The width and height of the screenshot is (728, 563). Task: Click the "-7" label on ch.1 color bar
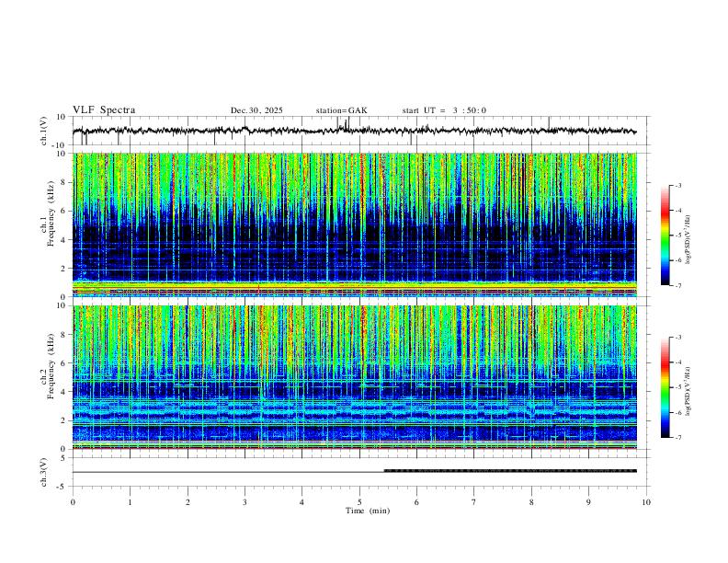pos(678,285)
